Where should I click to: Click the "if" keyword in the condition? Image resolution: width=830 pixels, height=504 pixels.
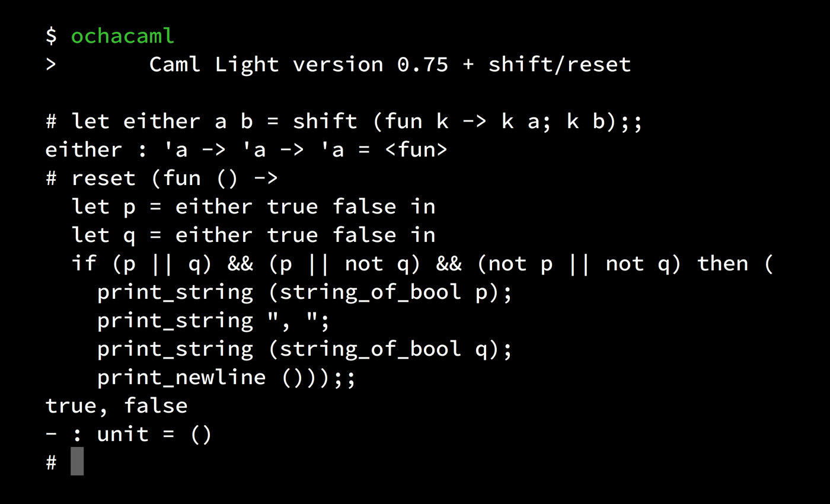84,263
